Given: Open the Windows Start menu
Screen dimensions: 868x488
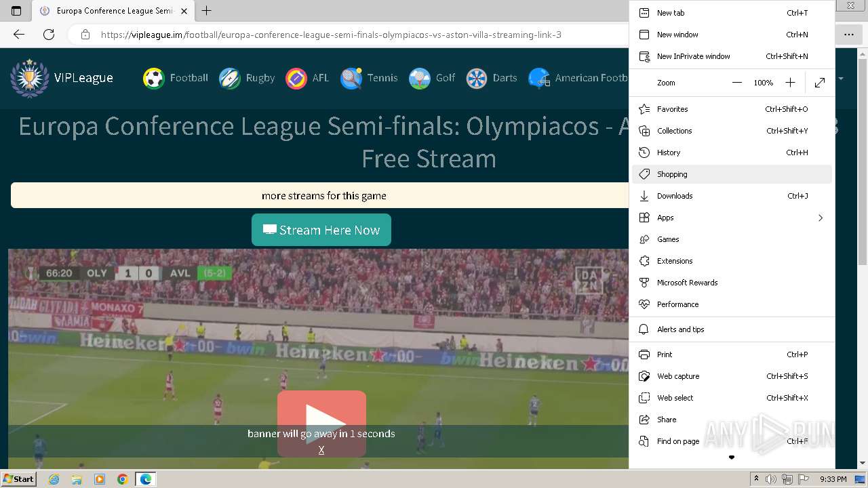Looking at the screenshot, I should pyautogui.click(x=19, y=479).
